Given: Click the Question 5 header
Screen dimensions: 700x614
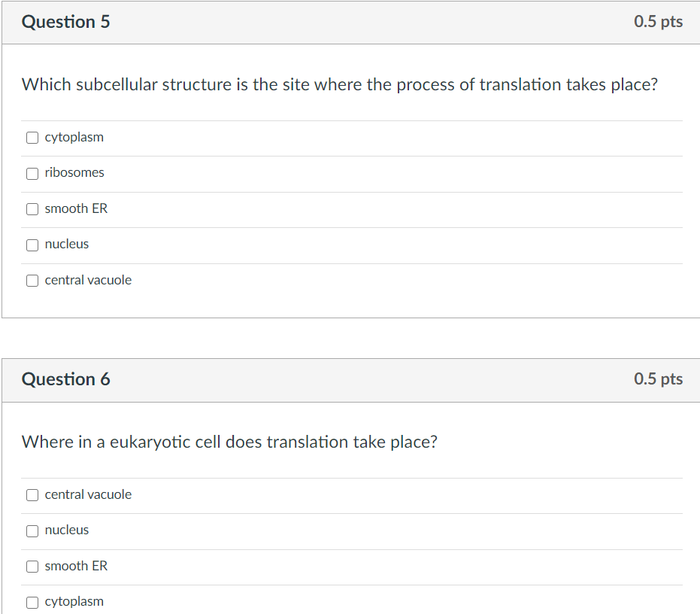Looking at the screenshot, I should click(66, 22).
